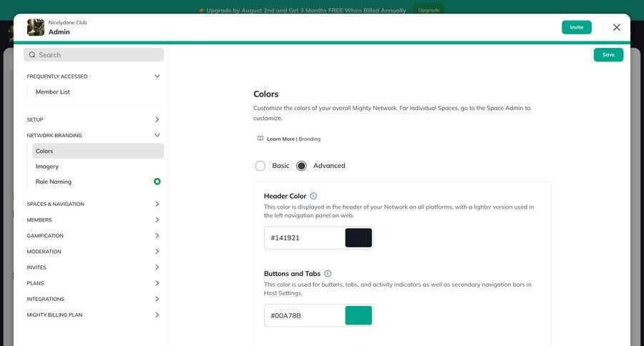
Task: Click the Colors page heading
Action: point(266,94)
